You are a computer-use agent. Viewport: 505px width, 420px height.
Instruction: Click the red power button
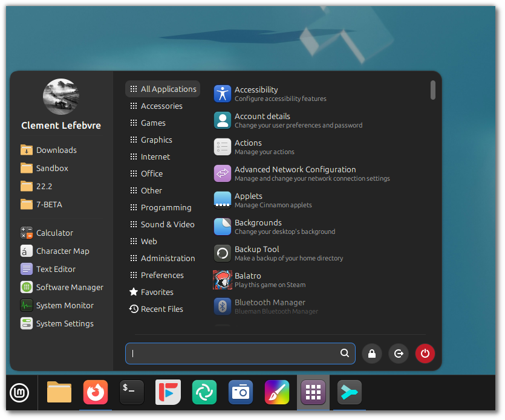425,354
